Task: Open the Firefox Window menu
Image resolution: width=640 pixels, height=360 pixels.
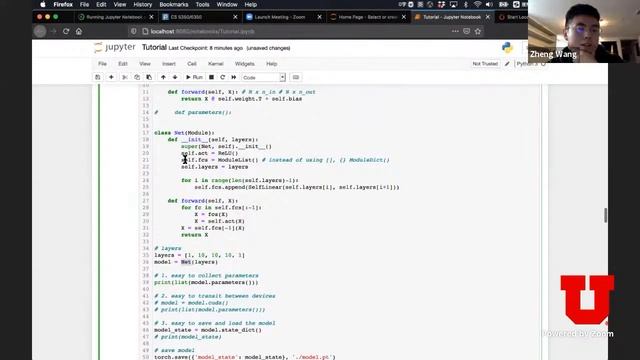Action: click(227, 4)
